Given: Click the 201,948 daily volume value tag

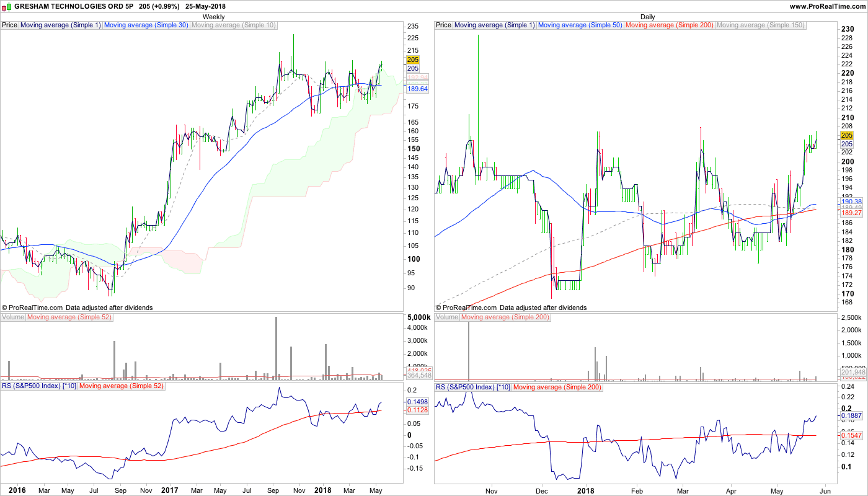Looking at the screenshot, I should [852, 372].
